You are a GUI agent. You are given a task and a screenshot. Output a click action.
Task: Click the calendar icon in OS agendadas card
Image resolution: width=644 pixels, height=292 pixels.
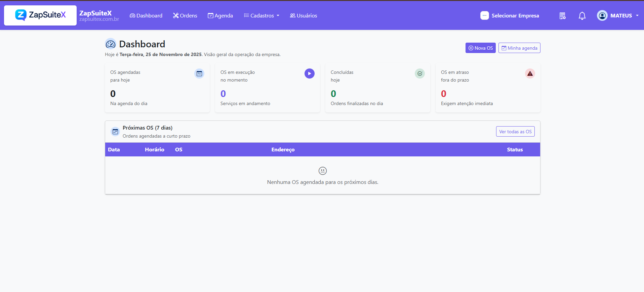tap(199, 74)
